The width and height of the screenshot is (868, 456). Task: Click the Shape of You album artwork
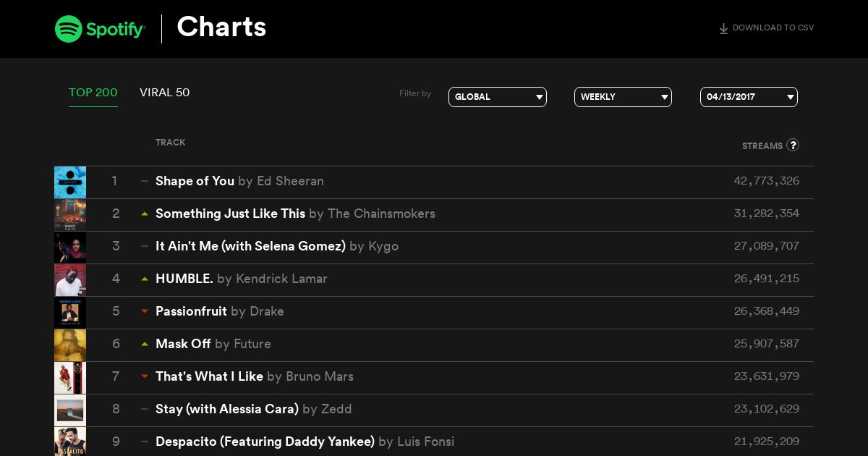pos(70,182)
